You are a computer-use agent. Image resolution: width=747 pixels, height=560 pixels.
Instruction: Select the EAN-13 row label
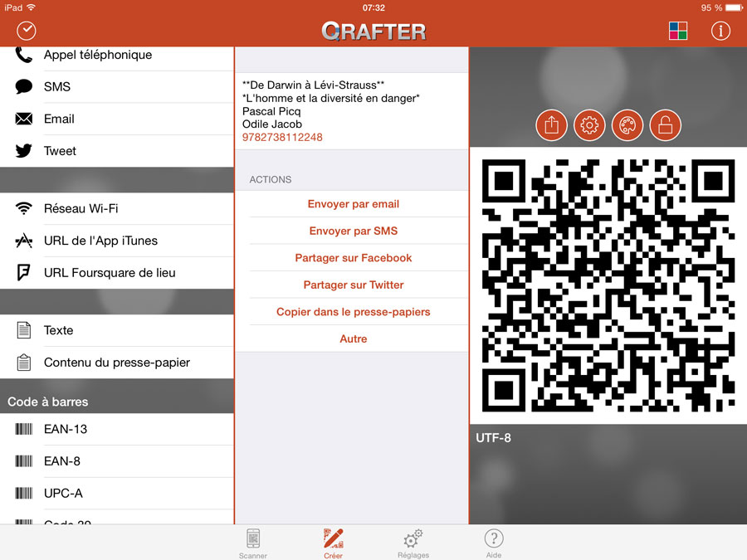coord(66,429)
